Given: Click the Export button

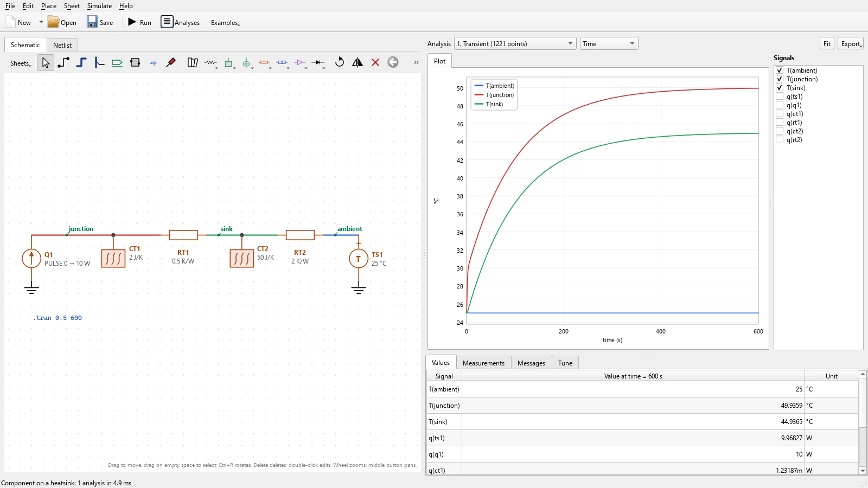Looking at the screenshot, I should click(x=851, y=43).
